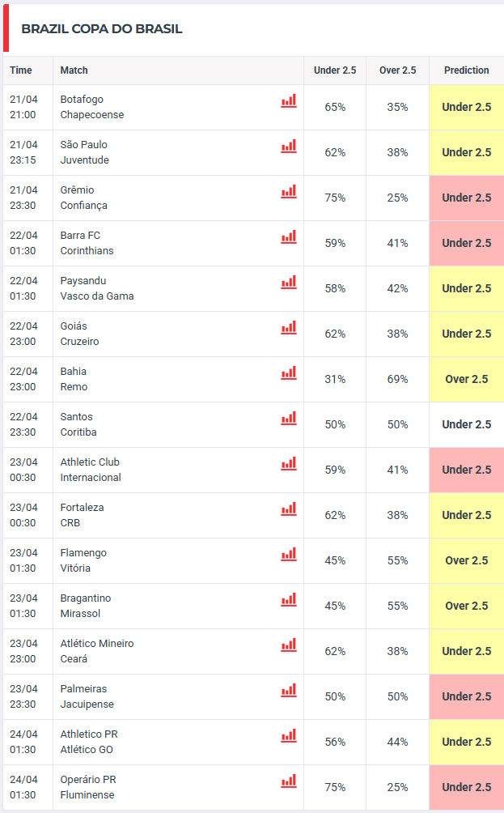Open stats icon for Palmeiras vs Jacuipense
Image resolution: width=504 pixels, height=813 pixels.
[x=289, y=691]
